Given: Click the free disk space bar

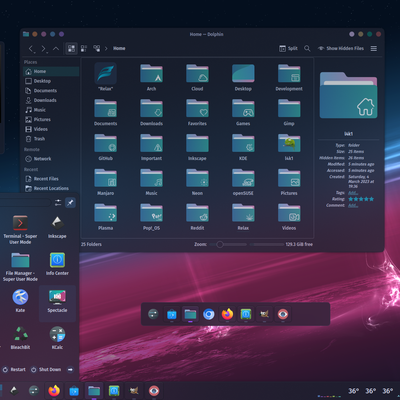Looking at the screenshot, I should click(267, 244).
